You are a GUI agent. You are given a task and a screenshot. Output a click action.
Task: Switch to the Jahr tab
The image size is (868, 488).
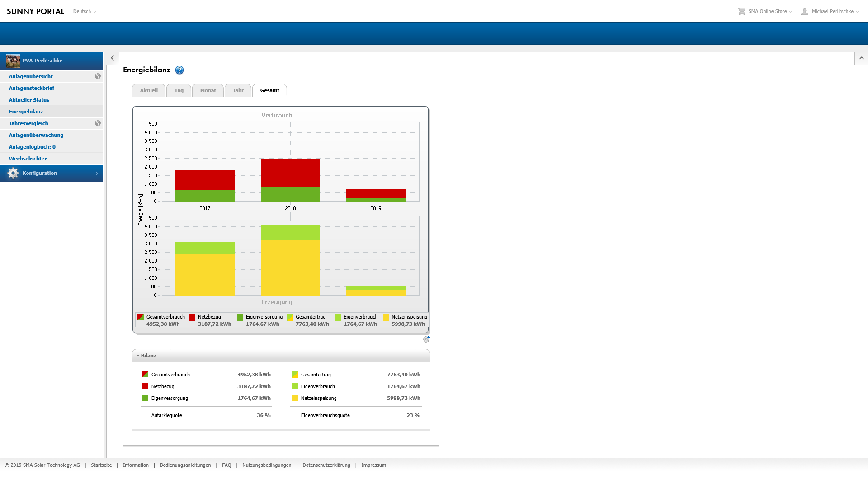click(238, 90)
